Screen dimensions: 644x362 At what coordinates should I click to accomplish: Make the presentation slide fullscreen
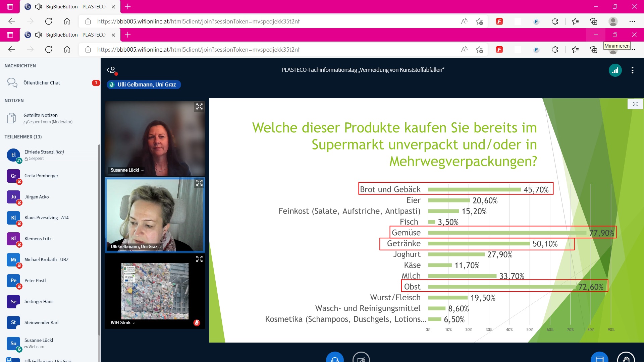[x=635, y=104]
